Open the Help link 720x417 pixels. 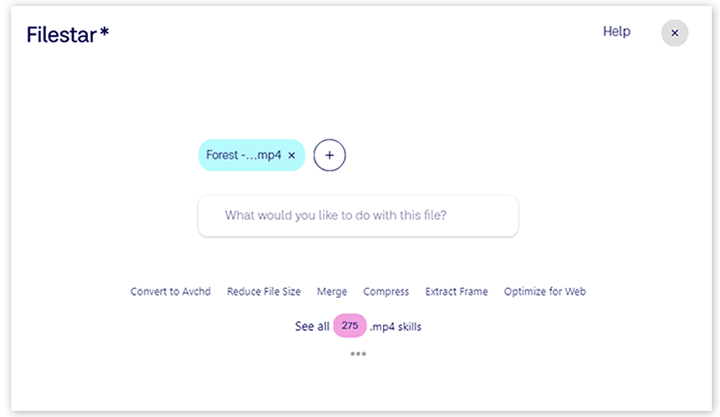(616, 32)
